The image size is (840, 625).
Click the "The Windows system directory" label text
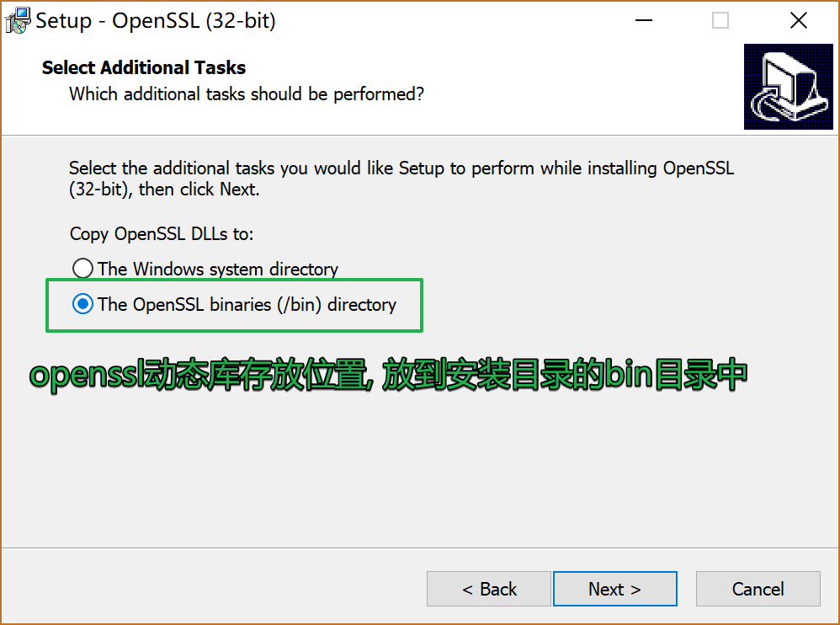coord(217,270)
